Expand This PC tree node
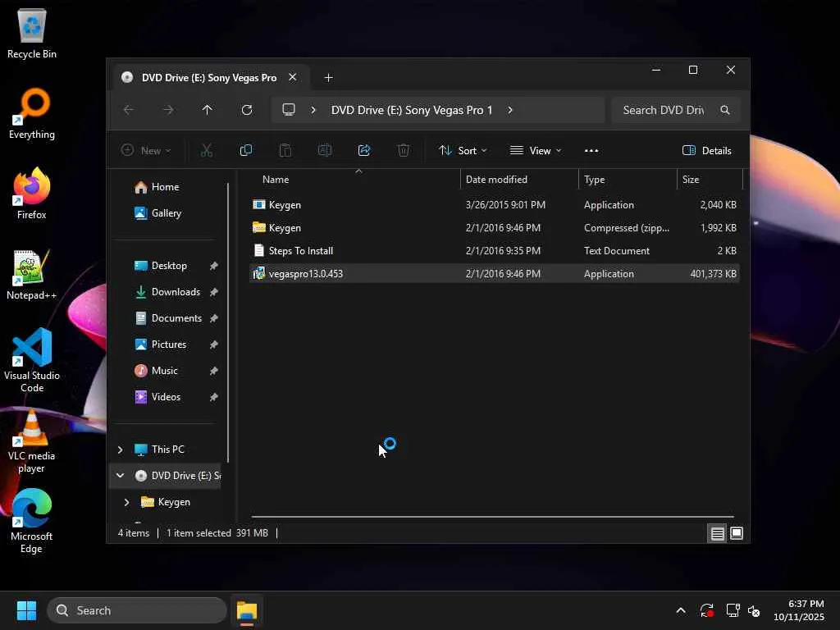This screenshot has height=630, width=840. tap(120, 450)
